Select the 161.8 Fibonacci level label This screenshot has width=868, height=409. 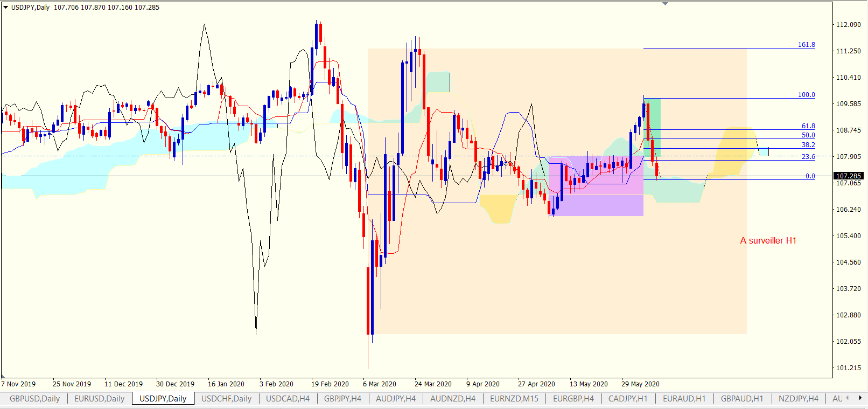(807, 45)
